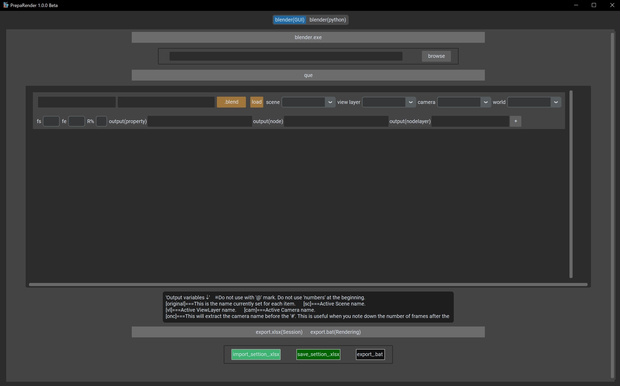This screenshot has width=620, height=386.
Task: Click the main window vertical scrollbar
Action: click(x=612, y=206)
